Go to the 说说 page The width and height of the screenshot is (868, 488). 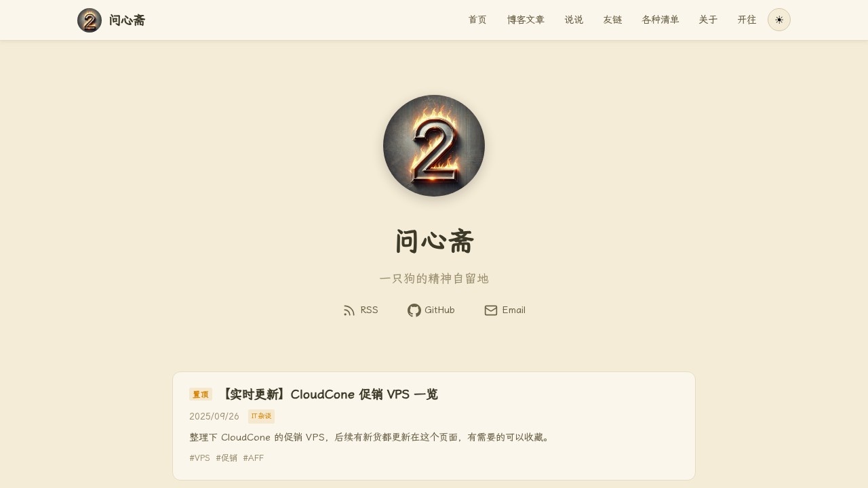574,20
